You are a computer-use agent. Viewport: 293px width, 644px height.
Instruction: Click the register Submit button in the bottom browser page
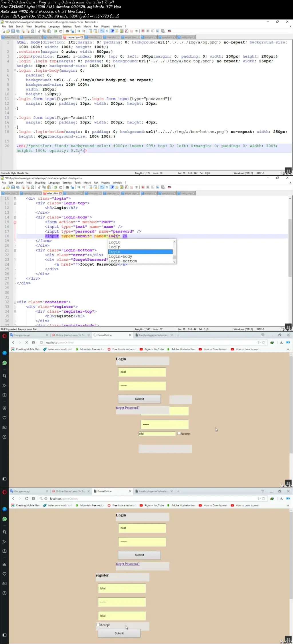coord(119,633)
